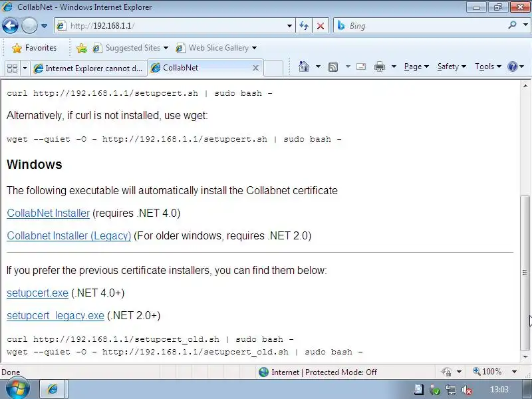Open the Favorites star button
This screenshot has width=532, height=399.
34,48
